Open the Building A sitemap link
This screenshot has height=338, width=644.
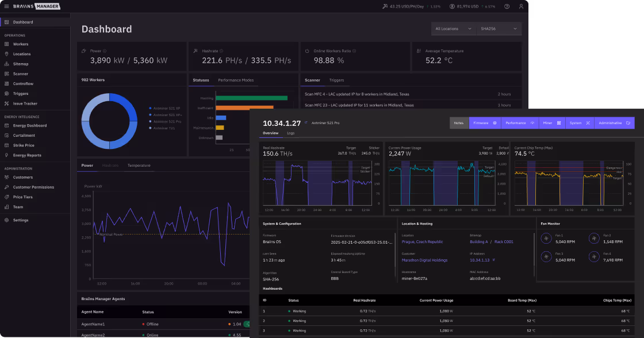478,242
